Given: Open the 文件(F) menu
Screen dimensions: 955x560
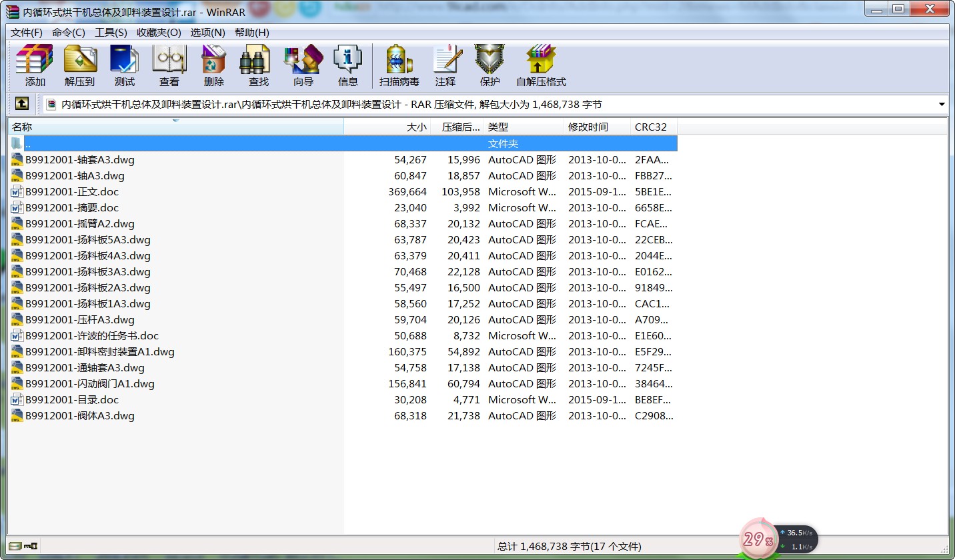Looking at the screenshot, I should (x=27, y=33).
